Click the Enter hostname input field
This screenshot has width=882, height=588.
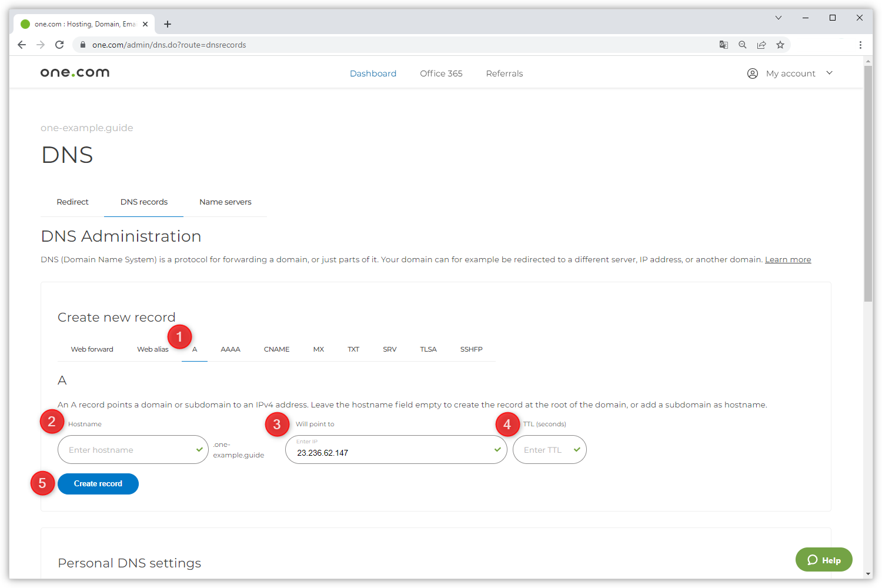click(129, 450)
